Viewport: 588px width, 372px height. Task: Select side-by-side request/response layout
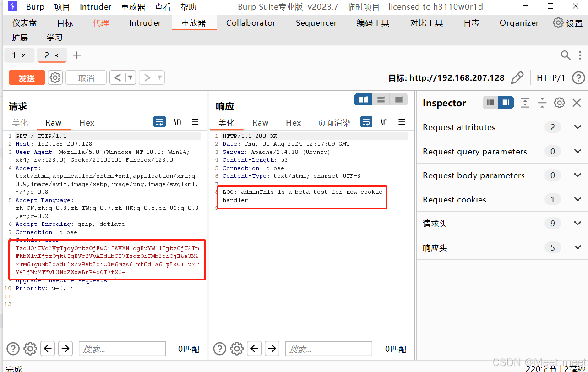[x=363, y=99]
